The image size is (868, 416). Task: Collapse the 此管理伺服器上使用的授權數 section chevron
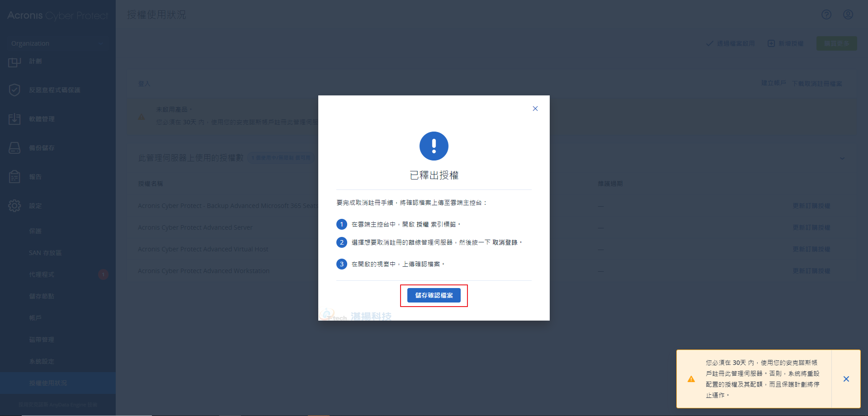click(x=842, y=158)
